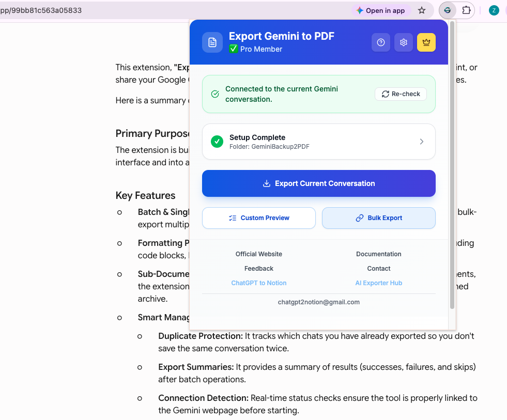Click Open in app button
The width and height of the screenshot is (507, 420).
381,10
